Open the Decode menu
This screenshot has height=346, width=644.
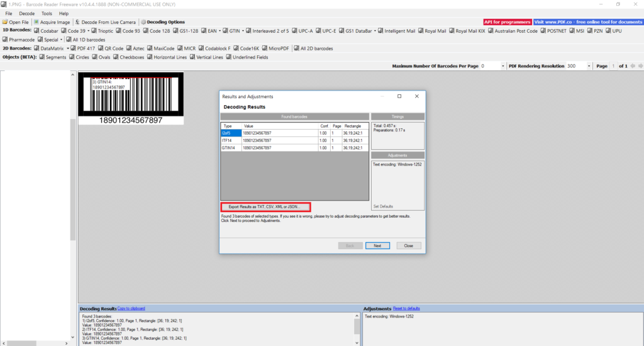click(x=26, y=14)
